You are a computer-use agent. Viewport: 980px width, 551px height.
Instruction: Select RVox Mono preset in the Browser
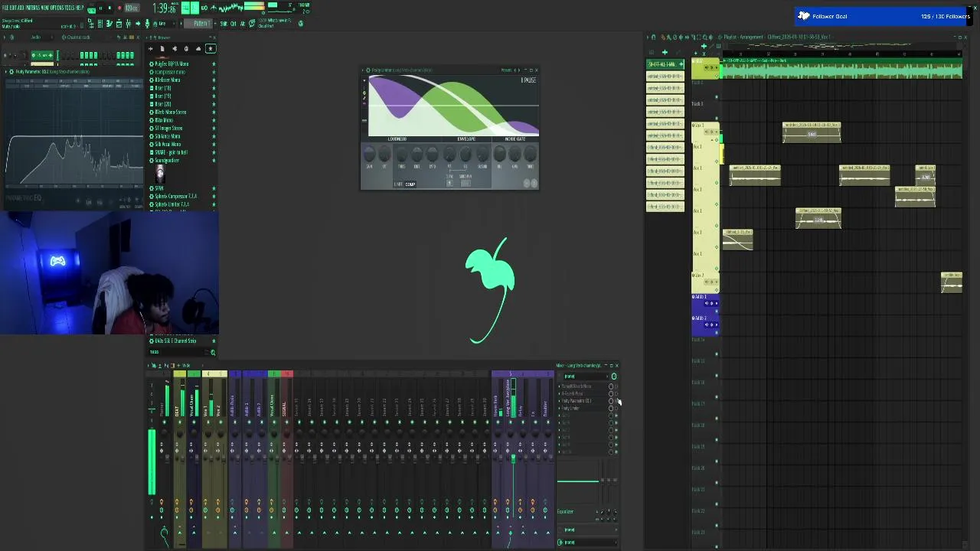pos(164,120)
